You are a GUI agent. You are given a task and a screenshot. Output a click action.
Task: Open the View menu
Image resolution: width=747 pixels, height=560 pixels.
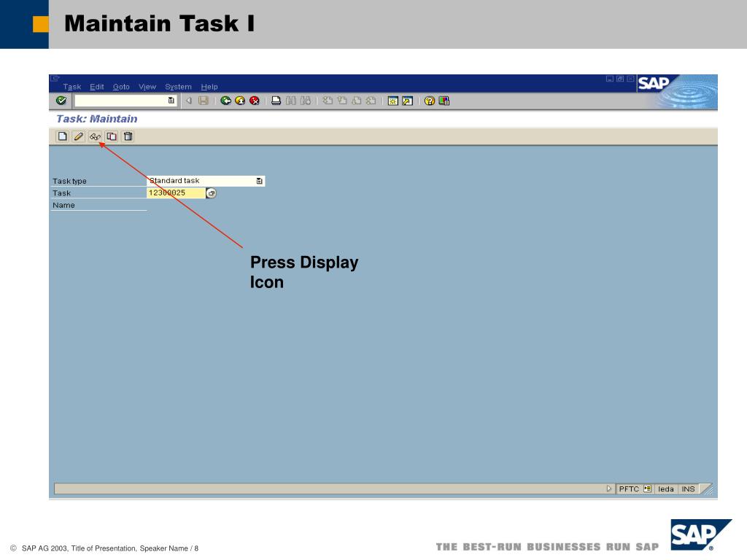[147, 87]
